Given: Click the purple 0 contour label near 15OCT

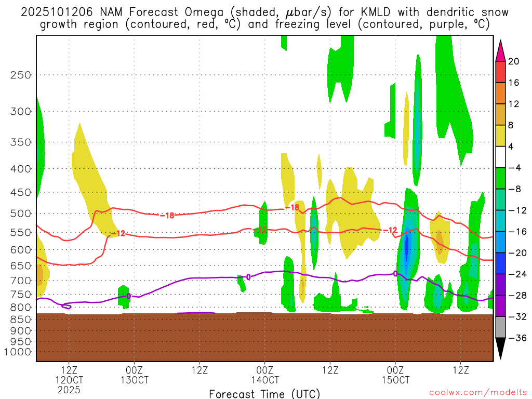Looking at the screenshot, I should tap(395, 273).
